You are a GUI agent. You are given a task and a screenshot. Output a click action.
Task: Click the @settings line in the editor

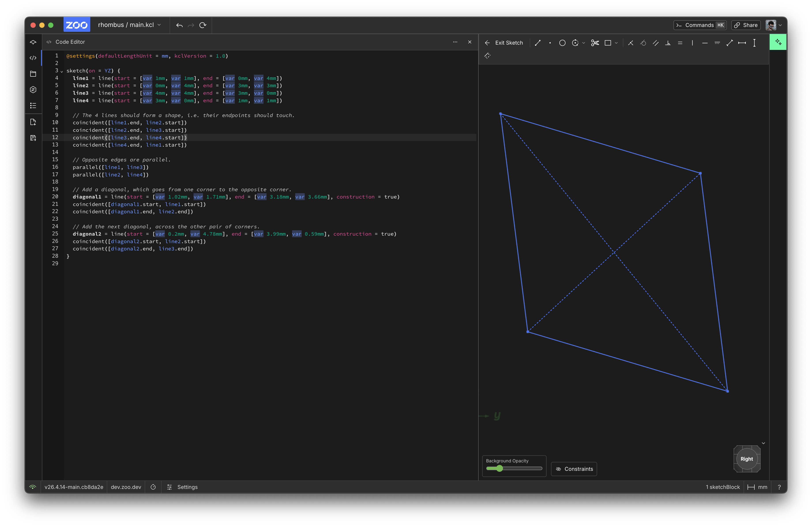coord(147,56)
